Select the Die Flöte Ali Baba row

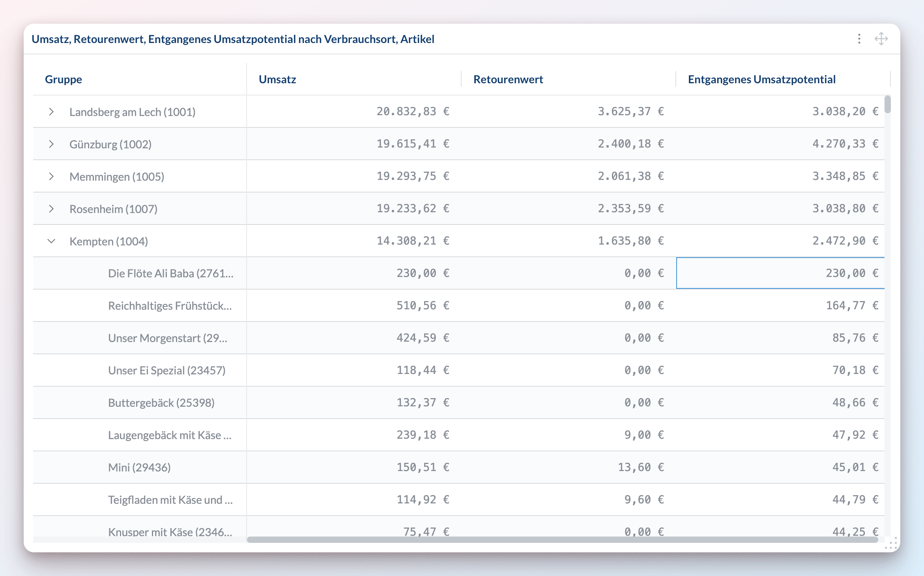(170, 273)
